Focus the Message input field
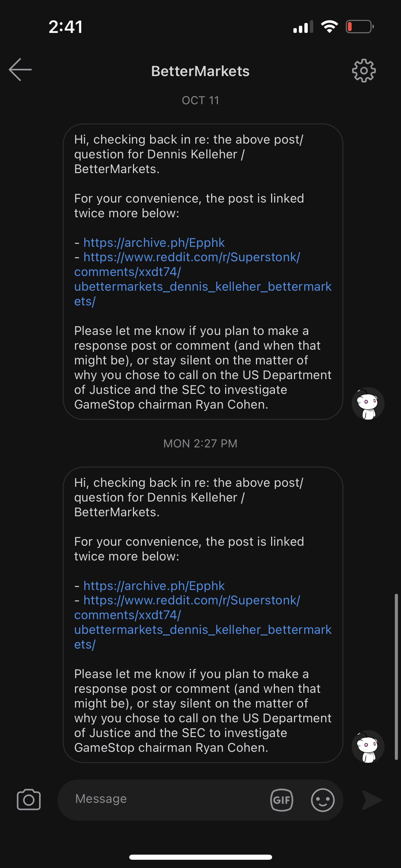The image size is (401, 868). (165, 799)
